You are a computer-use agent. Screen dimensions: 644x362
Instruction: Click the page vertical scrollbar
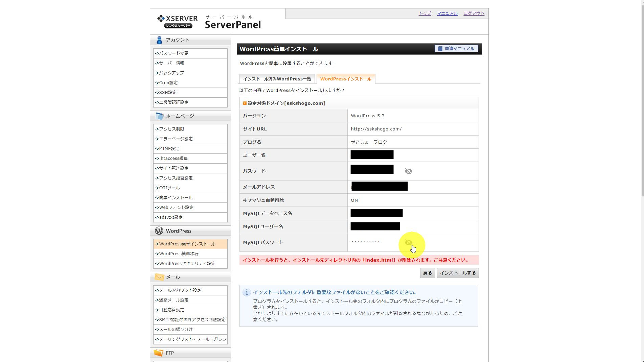coord(642,101)
